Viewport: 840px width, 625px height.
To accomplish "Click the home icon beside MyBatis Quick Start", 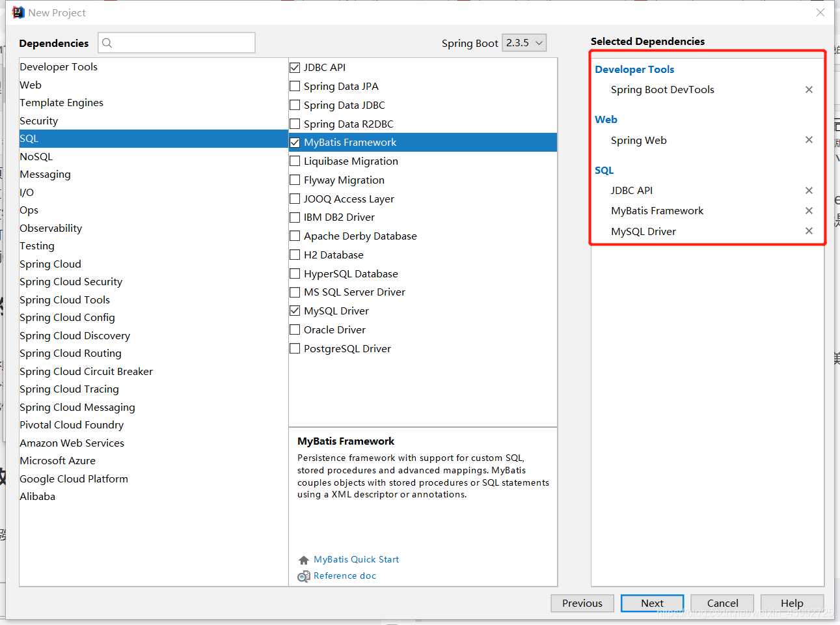I will coord(303,560).
